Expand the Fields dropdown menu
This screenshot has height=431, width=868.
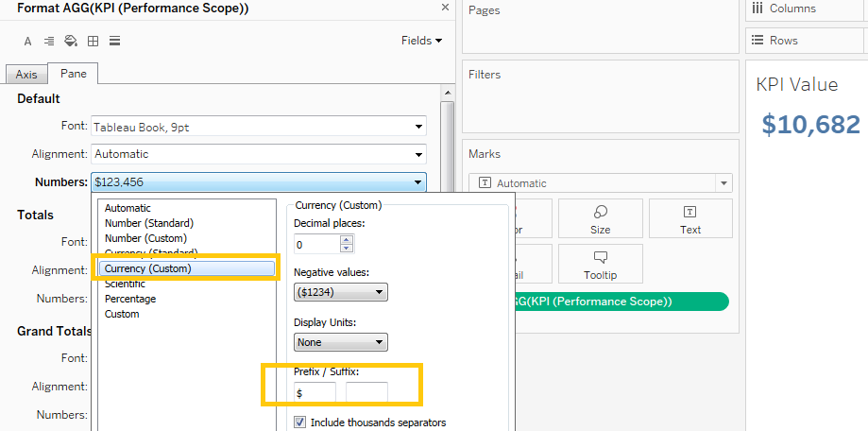421,41
